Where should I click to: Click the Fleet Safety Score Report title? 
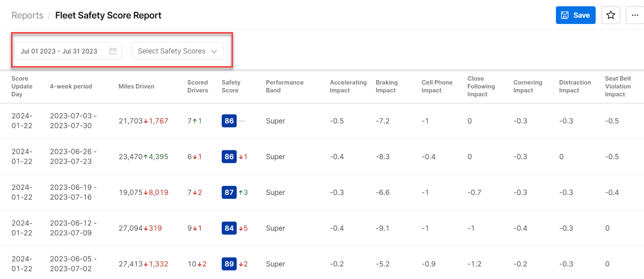108,15
